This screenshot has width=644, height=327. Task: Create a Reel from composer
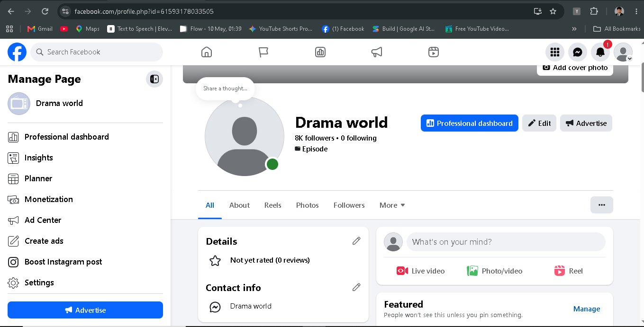point(569,271)
